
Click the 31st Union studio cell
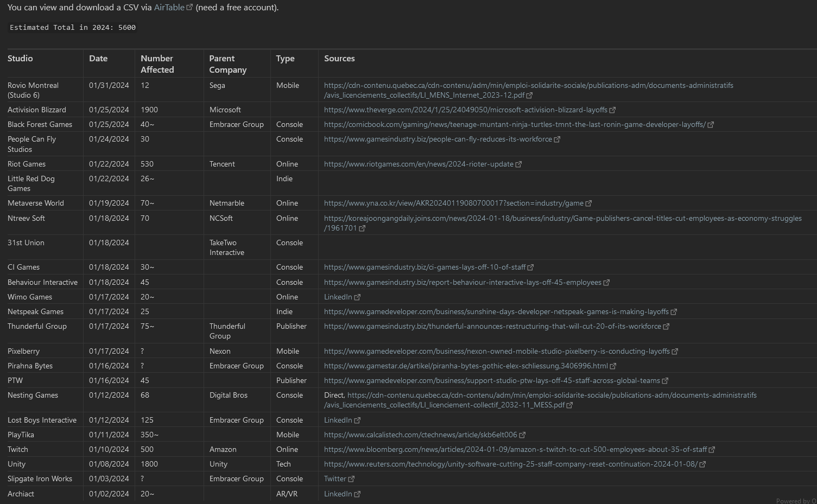click(x=26, y=243)
